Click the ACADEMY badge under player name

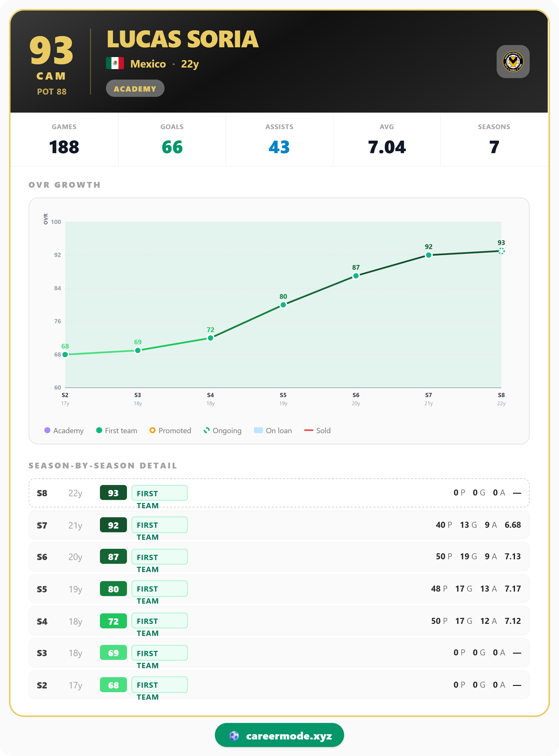[x=135, y=89]
